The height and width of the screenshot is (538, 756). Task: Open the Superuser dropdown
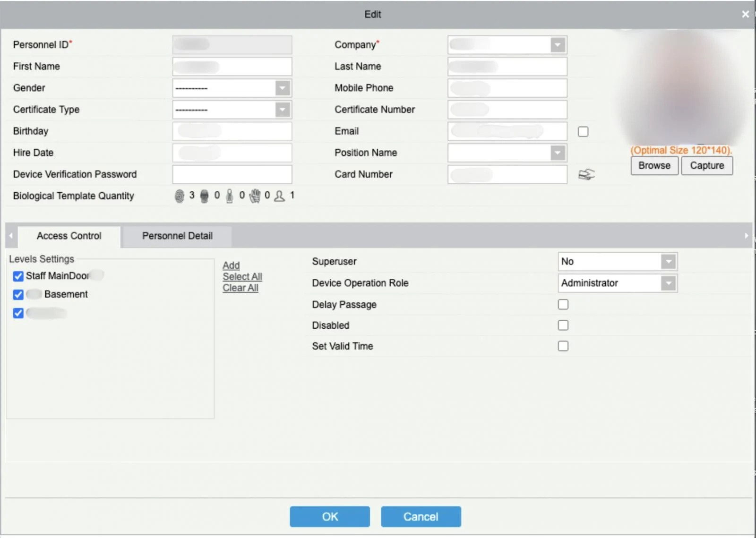tap(618, 262)
